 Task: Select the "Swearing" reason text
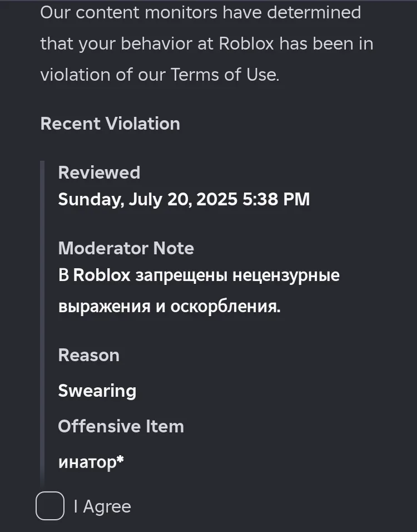[97, 391]
